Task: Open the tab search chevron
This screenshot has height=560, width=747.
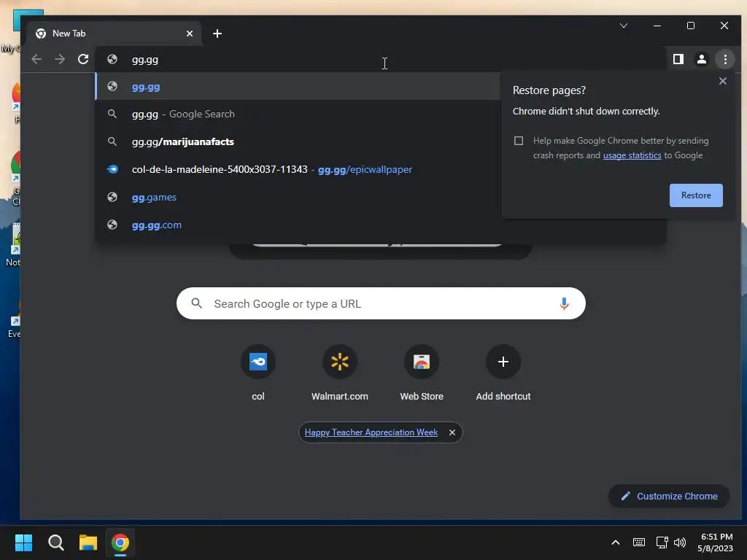Action: 624,26
